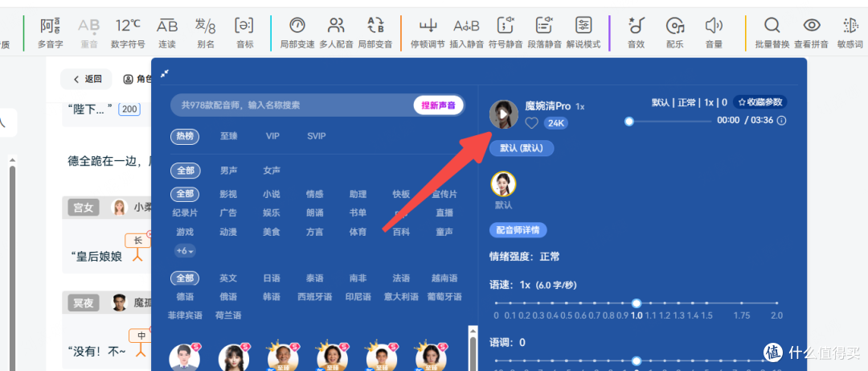Select the 方言 dialect filter
This screenshot has height=371, width=868.
tap(314, 232)
